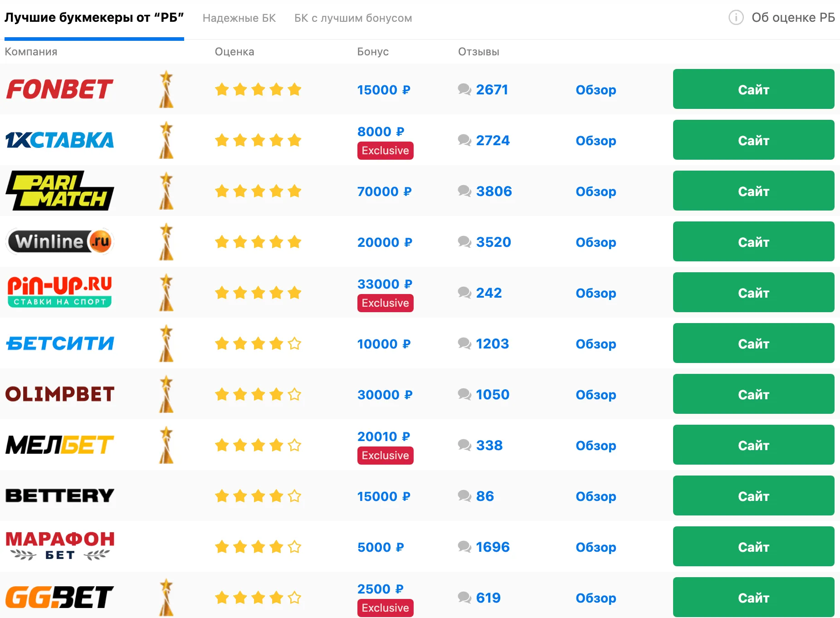
Task: Click the comments bubble icon for Winline
Action: 464,242
